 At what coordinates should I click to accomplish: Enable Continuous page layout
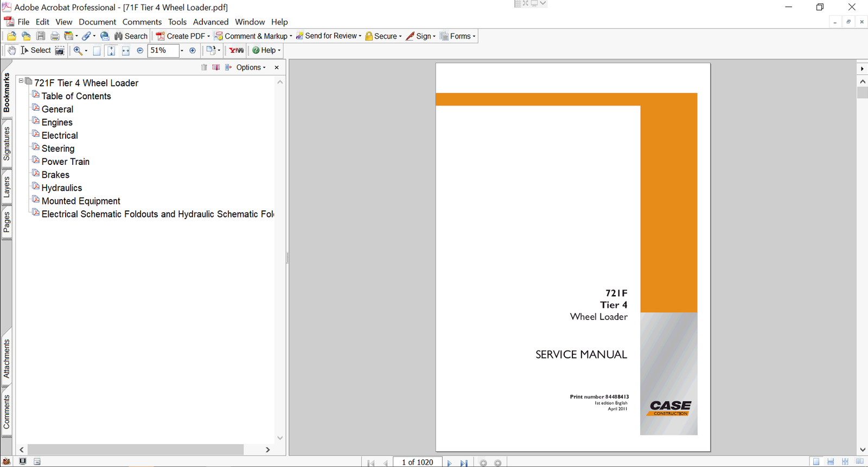click(831, 462)
